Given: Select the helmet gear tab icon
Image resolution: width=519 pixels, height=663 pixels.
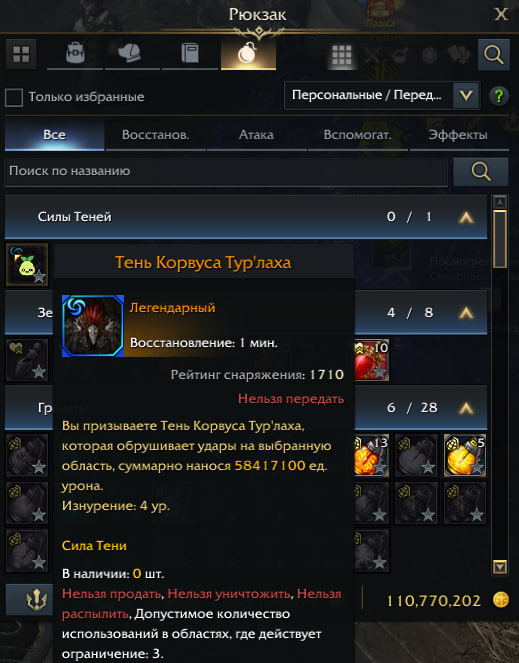Looking at the screenshot, I should (129, 54).
